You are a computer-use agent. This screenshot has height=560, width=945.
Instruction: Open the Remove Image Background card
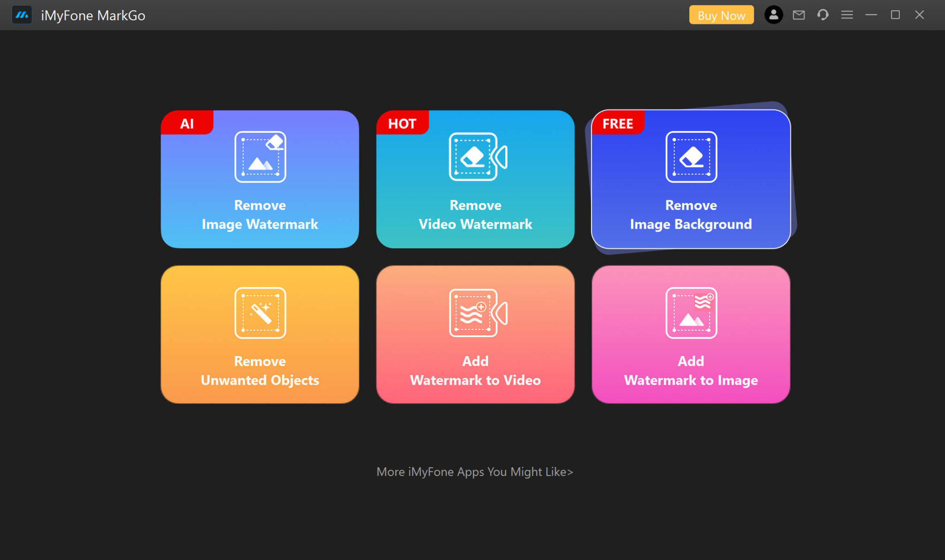pos(691,179)
